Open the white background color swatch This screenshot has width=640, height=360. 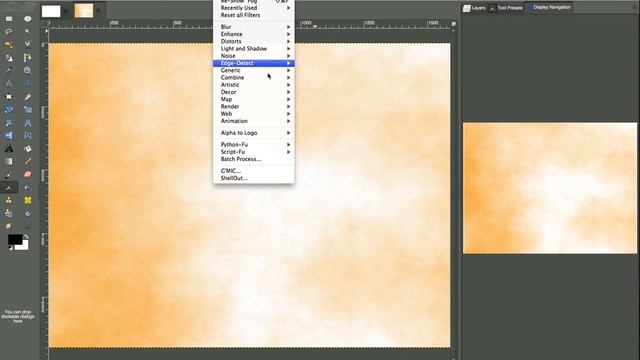(24, 246)
